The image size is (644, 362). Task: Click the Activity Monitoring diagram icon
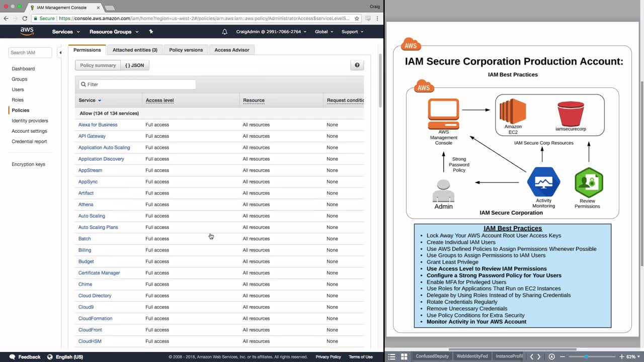tap(543, 182)
